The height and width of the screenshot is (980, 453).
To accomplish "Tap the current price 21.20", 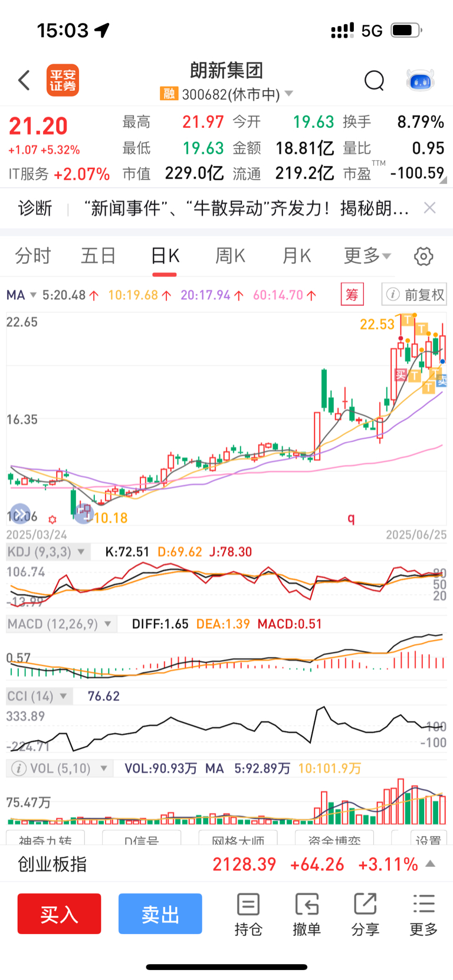I will point(38,126).
